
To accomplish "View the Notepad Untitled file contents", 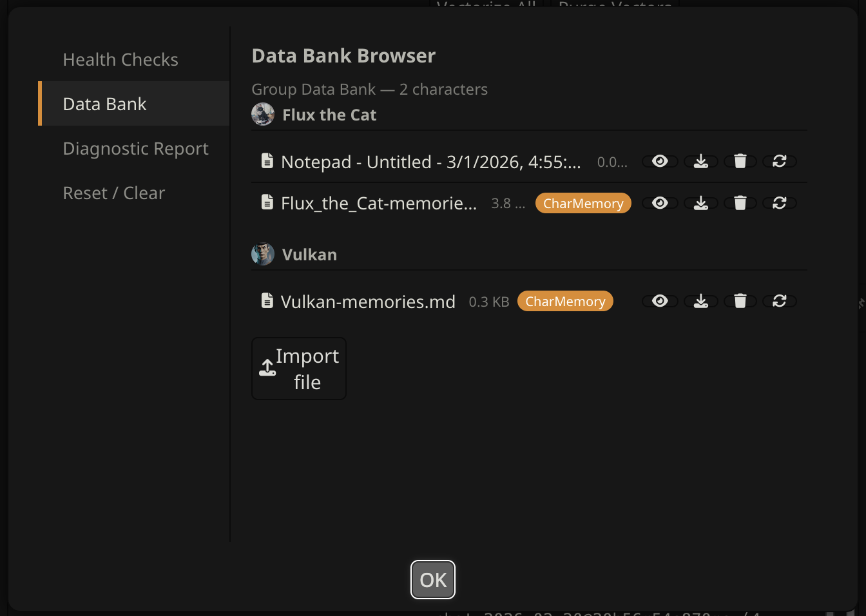I will point(660,161).
